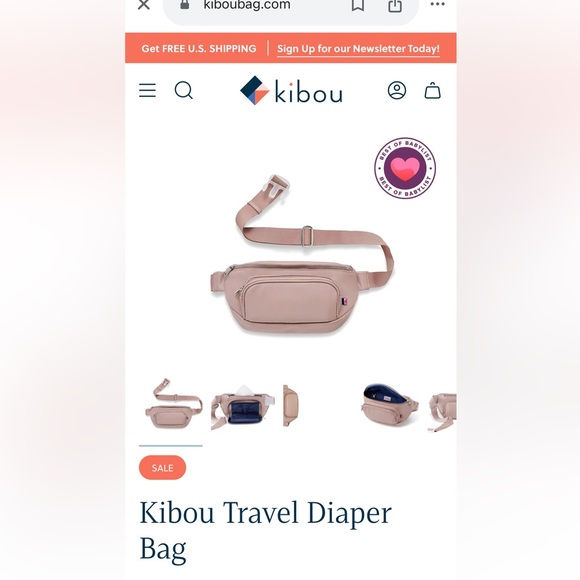Close the browser view with the X
This screenshot has width=580, height=580.
pyautogui.click(x=144, y=4)
